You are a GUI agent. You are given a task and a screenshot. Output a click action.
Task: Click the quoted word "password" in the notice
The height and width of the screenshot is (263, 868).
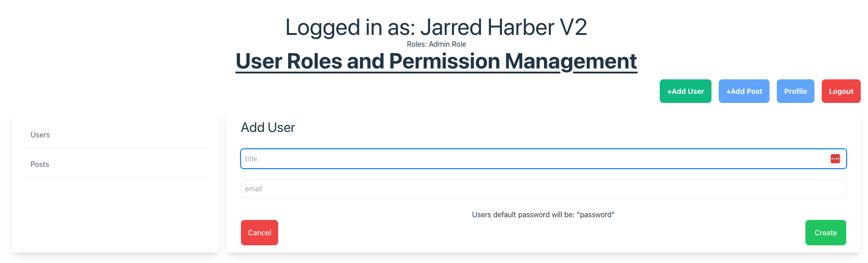pos(595,214)
